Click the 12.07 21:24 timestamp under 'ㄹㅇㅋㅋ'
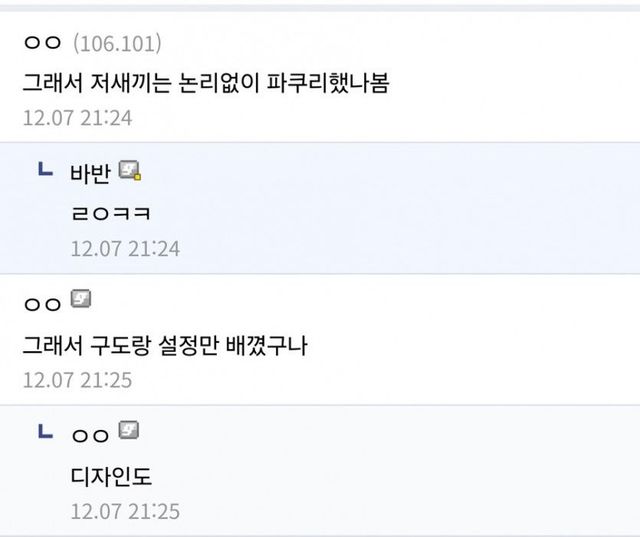Screen dimensions: 640x537 (x=125, y=249)
